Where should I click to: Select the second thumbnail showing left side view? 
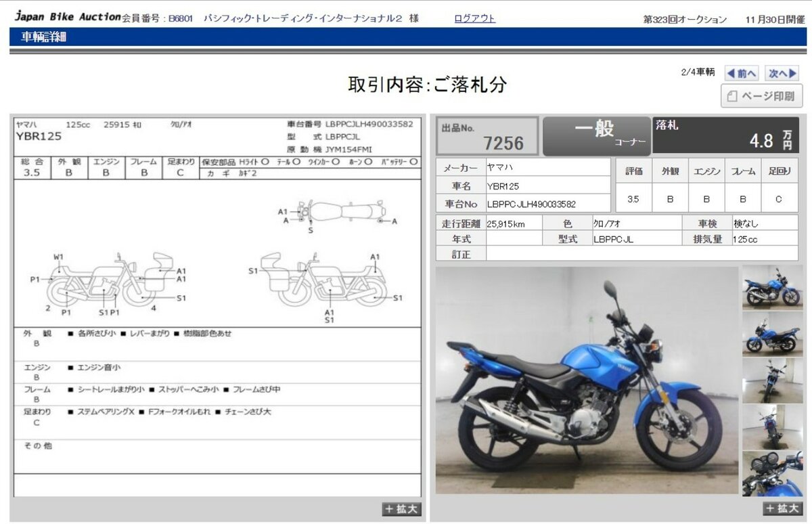(x=773, y=334)
